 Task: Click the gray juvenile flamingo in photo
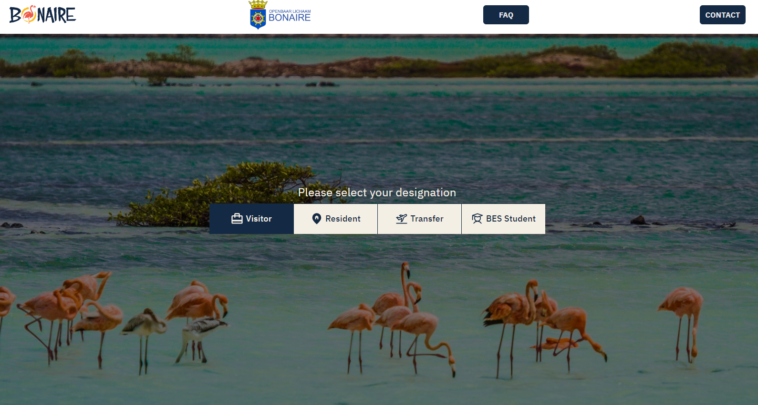click(144, 338)
